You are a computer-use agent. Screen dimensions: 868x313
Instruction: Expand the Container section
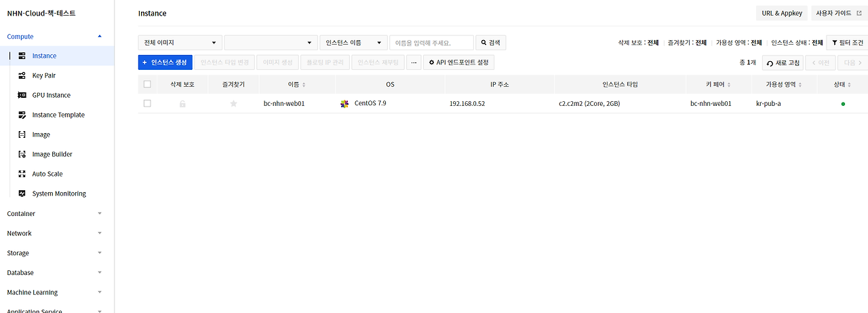pyautogui.click(x=100, y=213)
